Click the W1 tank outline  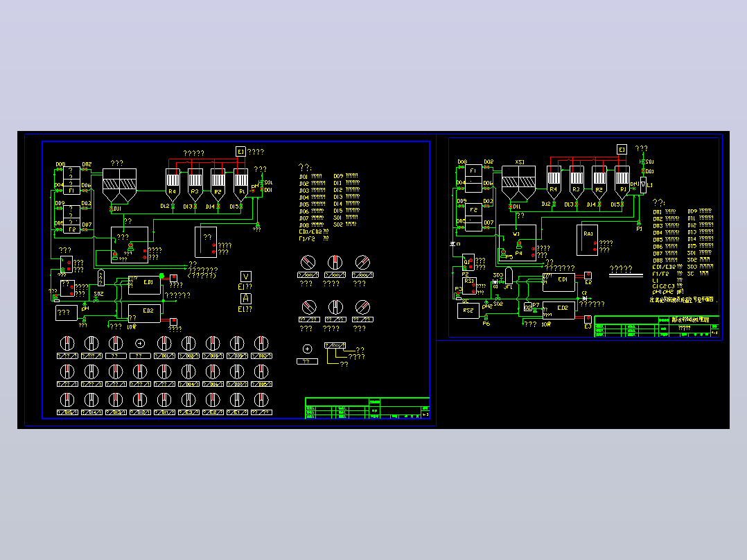[518, 243]
